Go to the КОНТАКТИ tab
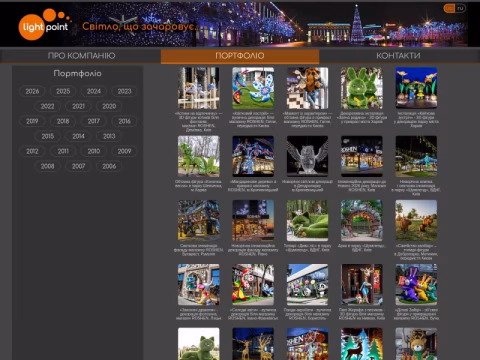The image size is (480, 360). (x=398, y=56)
